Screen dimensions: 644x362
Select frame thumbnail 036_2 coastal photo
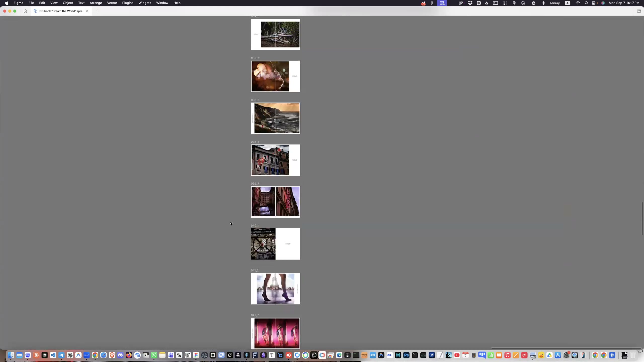pos(275,118)
